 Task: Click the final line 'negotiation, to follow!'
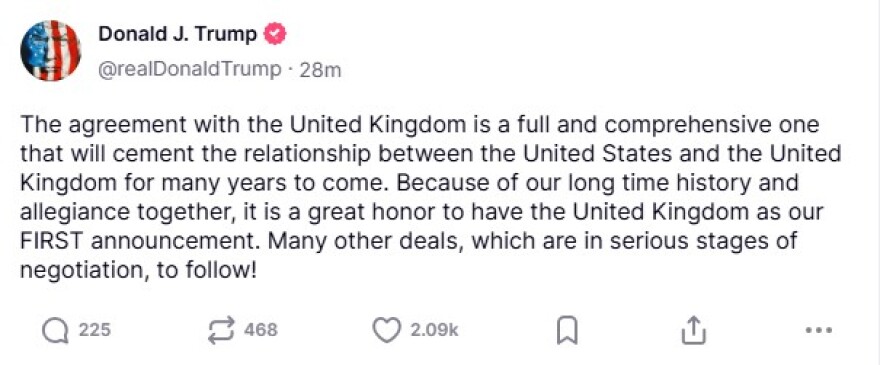tap(139, 272)
